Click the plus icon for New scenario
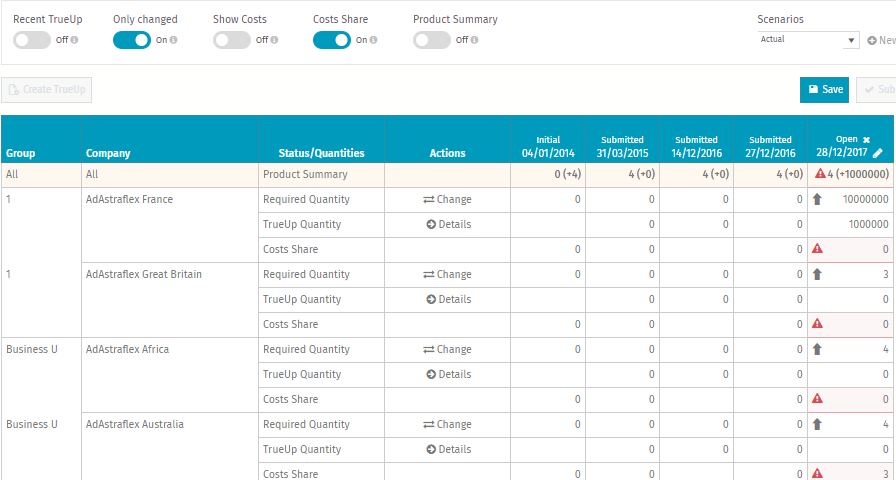 pos(871,41)
